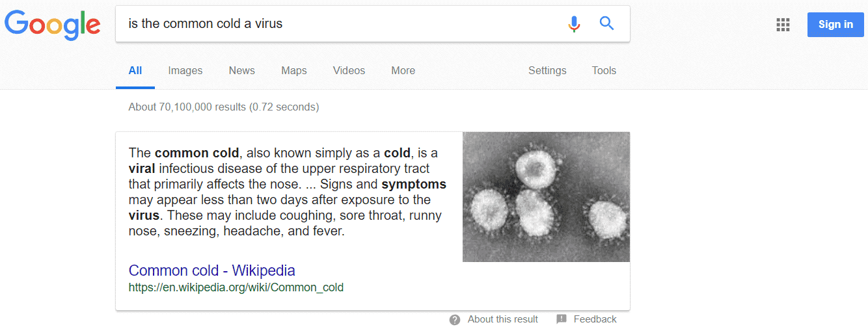This screenshot has height=329, width=868.
Task: Start voice search with the microphone
Action: click(x=574, y=24)
